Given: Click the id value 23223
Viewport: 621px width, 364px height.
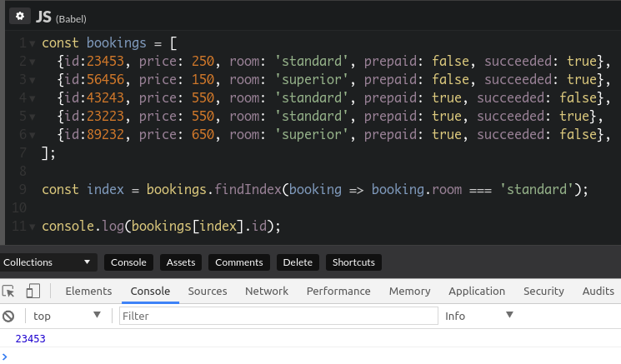Looking at the screenshot, I should [x=105, y=117].
